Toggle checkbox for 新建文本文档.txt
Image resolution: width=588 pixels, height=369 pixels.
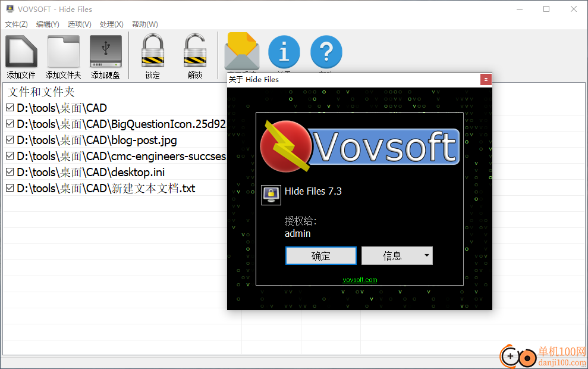(10, 187)
